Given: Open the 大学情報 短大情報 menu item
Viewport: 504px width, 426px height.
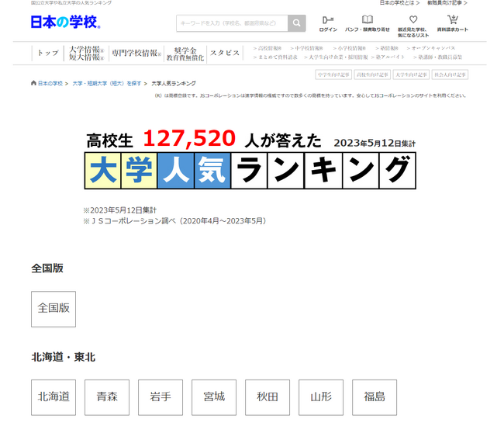Looking at the screenshot, I should (x=87, y=53).
